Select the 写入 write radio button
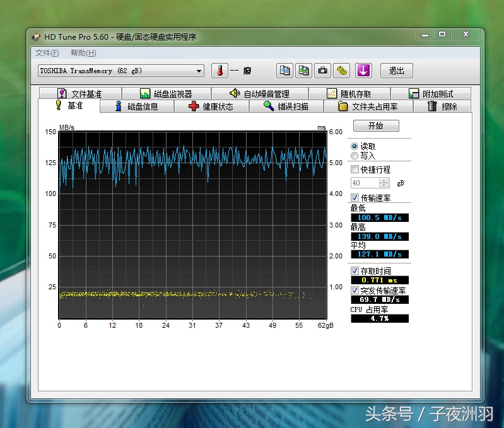Viewport: 504px width, 428px height. (x=355, y=156)
